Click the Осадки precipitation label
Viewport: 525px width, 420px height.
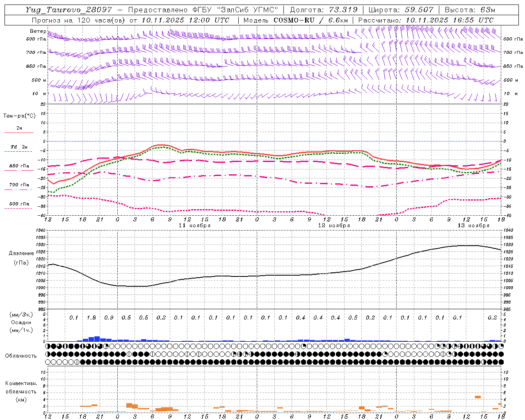point(21,322)
